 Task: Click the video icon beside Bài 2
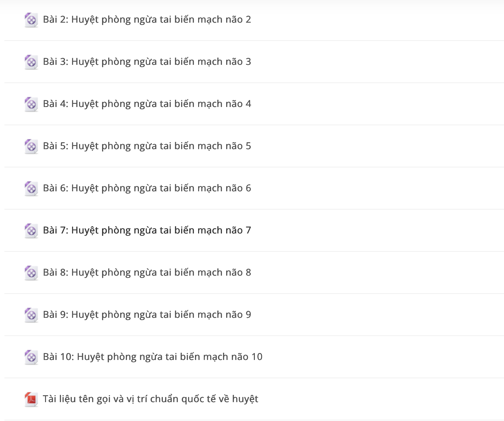click(x=31, y=20)
